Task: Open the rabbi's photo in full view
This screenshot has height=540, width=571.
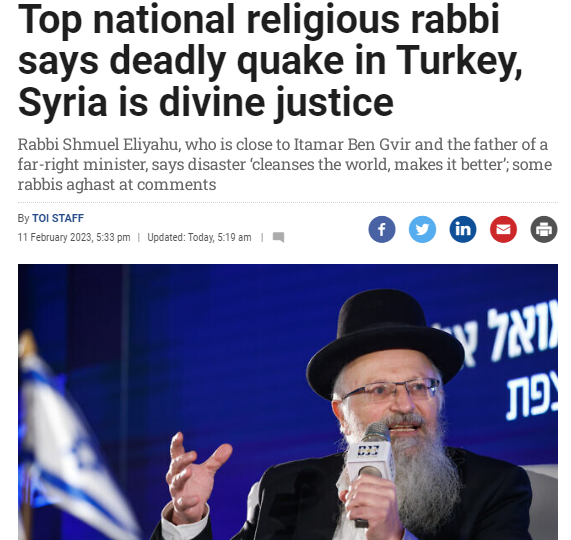Action: (288, 402)
